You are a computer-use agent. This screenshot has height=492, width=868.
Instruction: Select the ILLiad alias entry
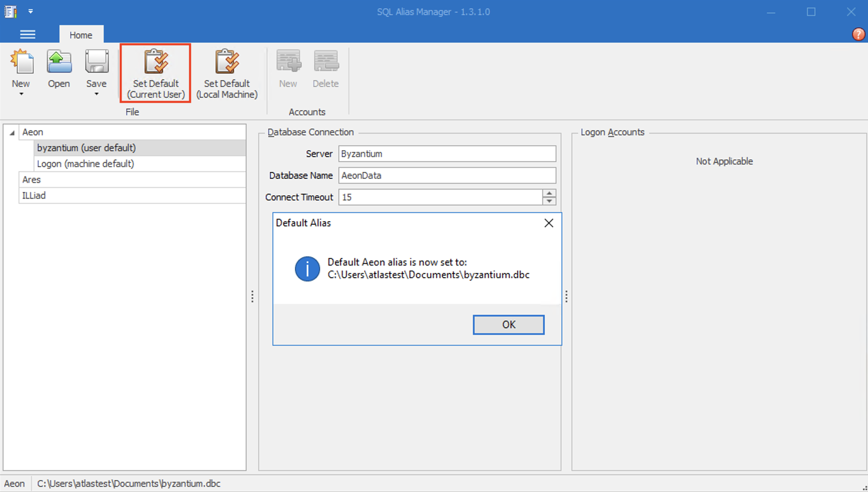[84, 195]
